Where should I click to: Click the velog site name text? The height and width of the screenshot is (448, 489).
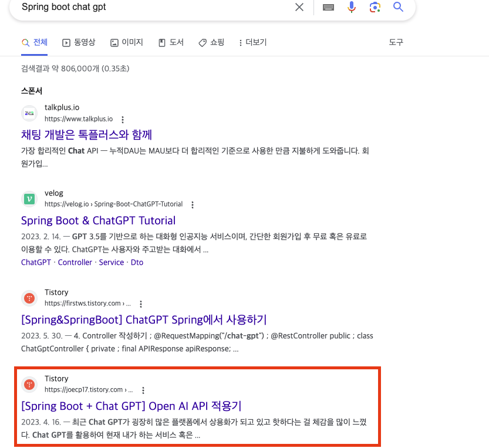[x=54, y=193]
